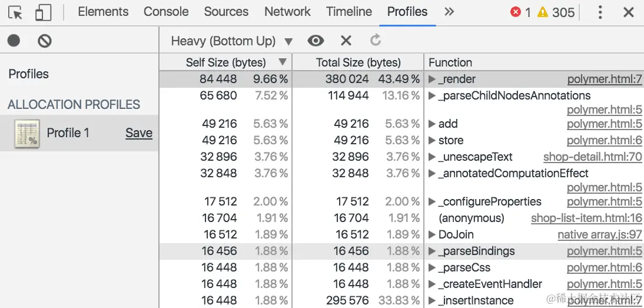
Task: Clear all profiles icon
Action: (x=45, y=41)
